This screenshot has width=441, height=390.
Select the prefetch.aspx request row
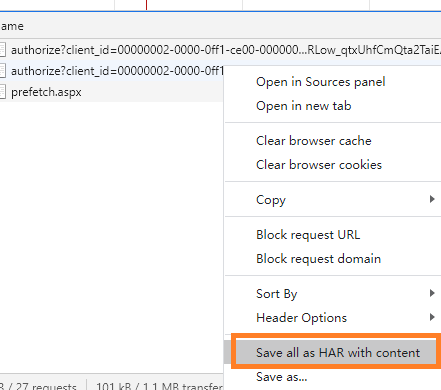tap(112, 92)
